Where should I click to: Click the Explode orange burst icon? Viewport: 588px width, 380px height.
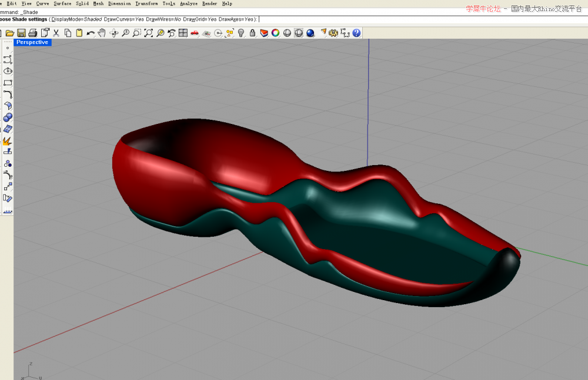[7, 141]
